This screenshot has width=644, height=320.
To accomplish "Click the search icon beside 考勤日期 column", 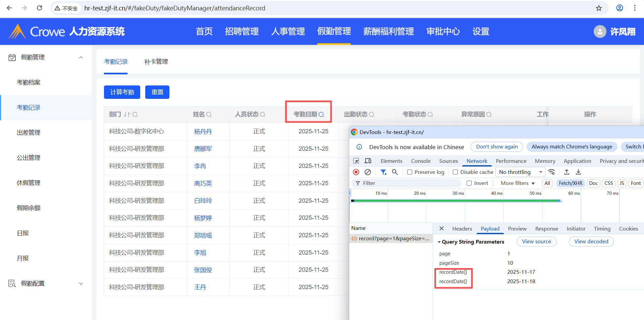I will (x=321, y=115).
